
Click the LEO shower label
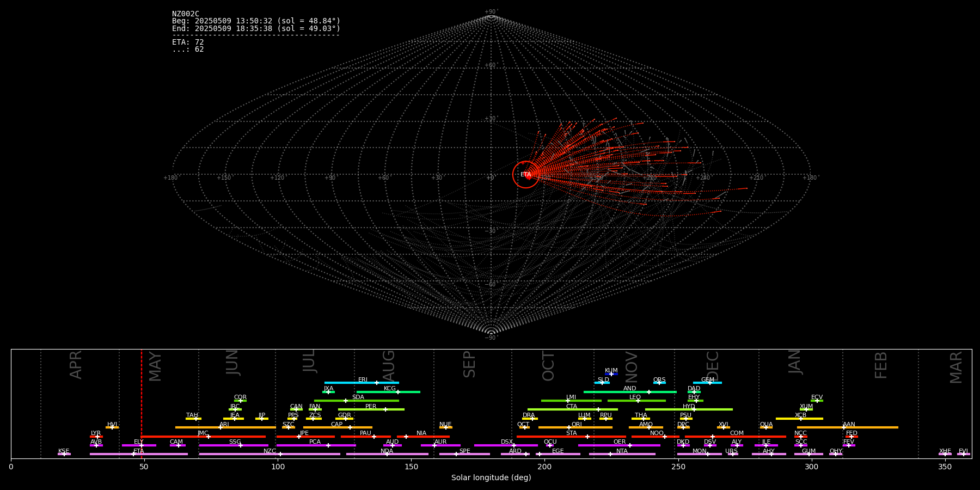[x=635, y=397]
